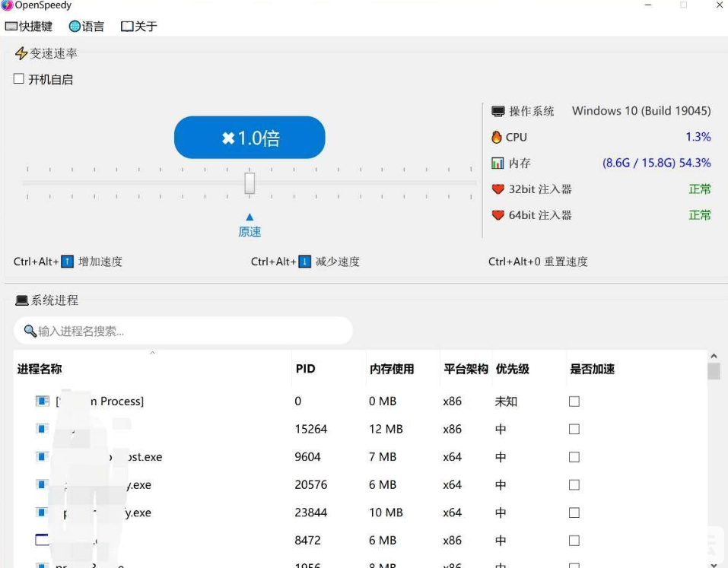The image size is (728, 568).
Task: Click the heart icon beside 32bit 注入器
Action: [x=498, y=189]
